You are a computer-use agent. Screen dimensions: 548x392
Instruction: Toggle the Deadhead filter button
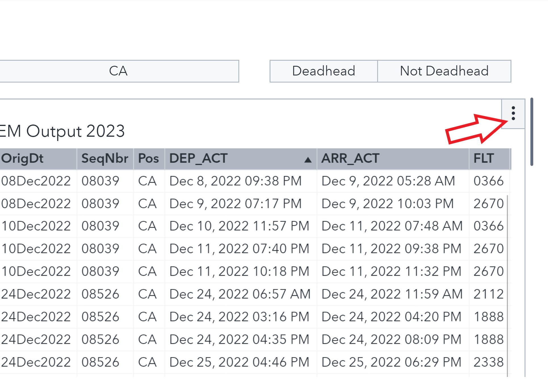coord(324,71)
